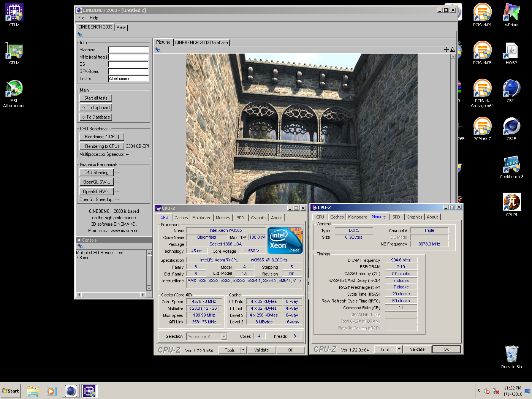Open CB15 desktop shortcut
This screenshot has width=532, height=399.
[511, 128]
